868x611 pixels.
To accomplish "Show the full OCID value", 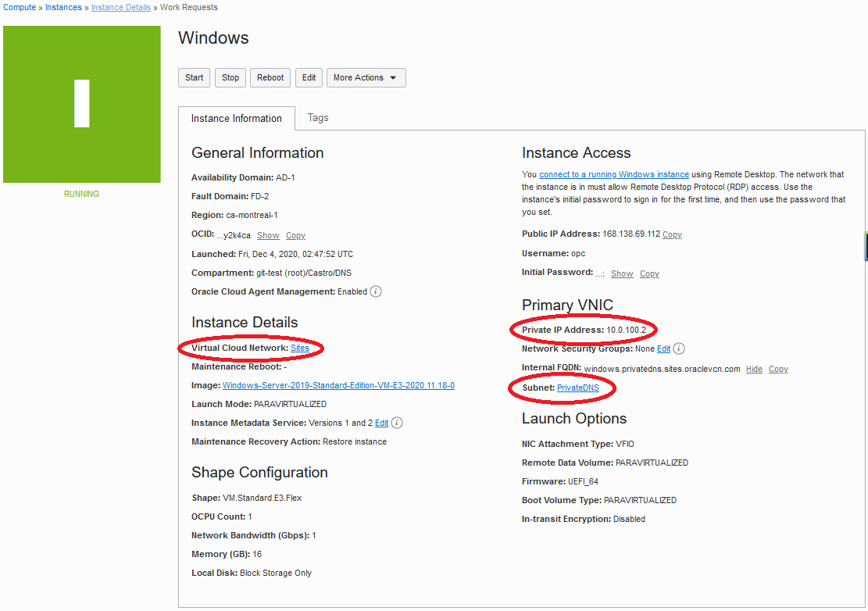I will 268,235.
